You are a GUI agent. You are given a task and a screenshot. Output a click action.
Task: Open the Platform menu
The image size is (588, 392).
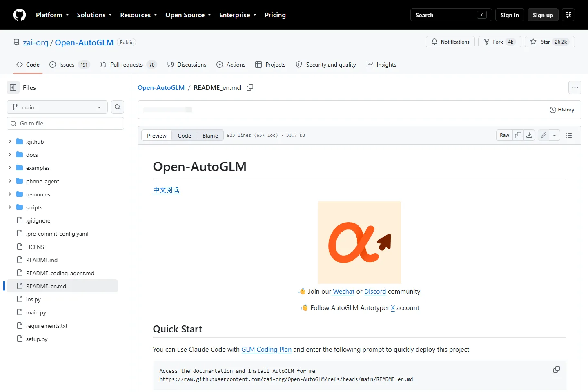point(52,15)
